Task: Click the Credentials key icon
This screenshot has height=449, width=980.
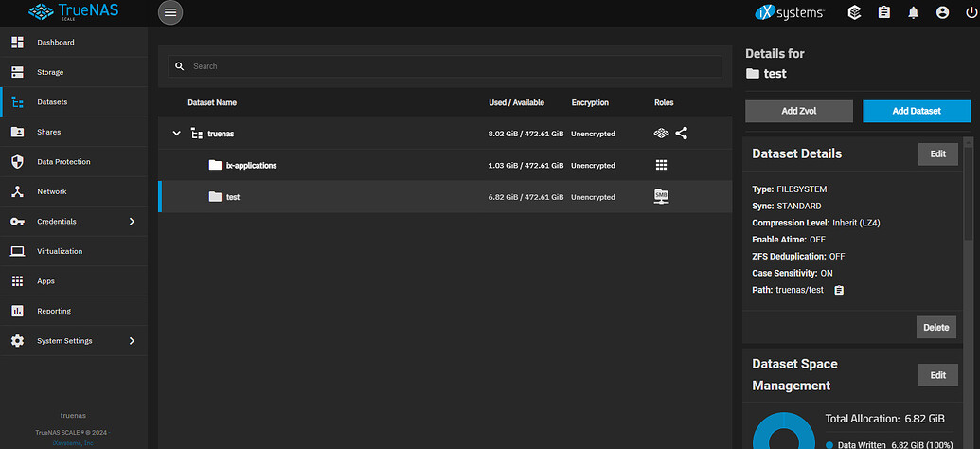Action: pyautogui.click(x=17, y=222)
